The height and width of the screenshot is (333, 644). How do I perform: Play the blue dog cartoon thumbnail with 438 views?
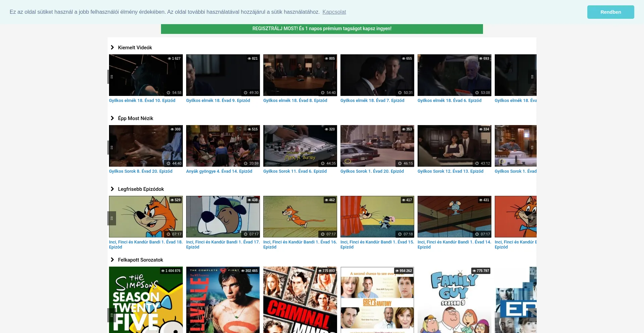[x=223, y=217]
